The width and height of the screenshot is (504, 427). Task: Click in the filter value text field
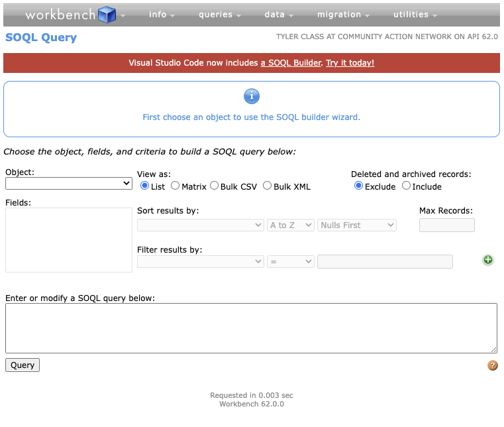385,262
